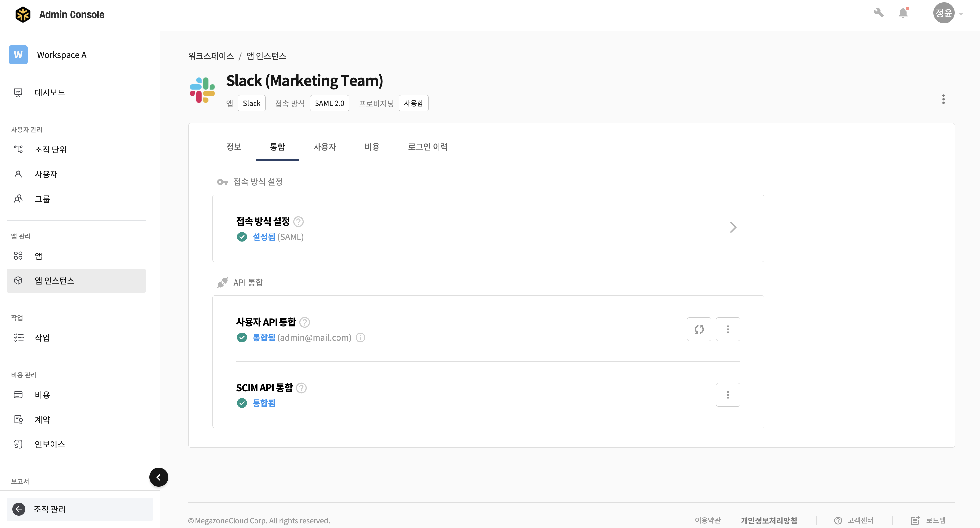Switch to the 로그인 이력 tab
The height and width of the screenshot is (528, 980).
tap(428, 147)
